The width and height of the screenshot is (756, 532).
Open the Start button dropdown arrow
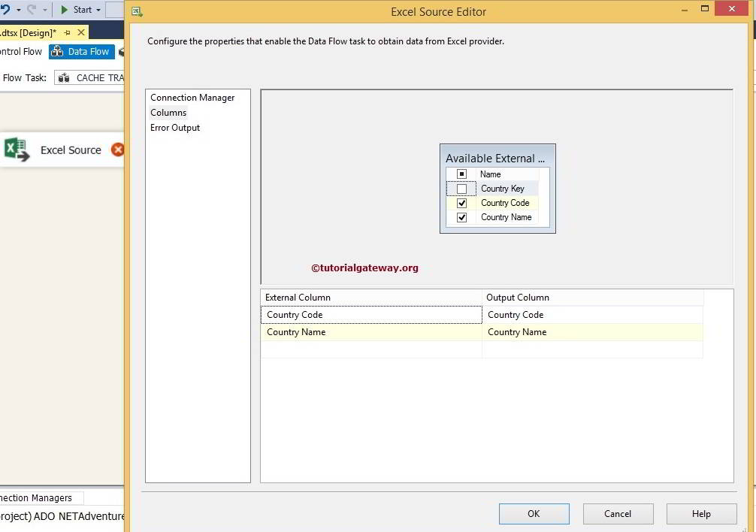[98, 10]
